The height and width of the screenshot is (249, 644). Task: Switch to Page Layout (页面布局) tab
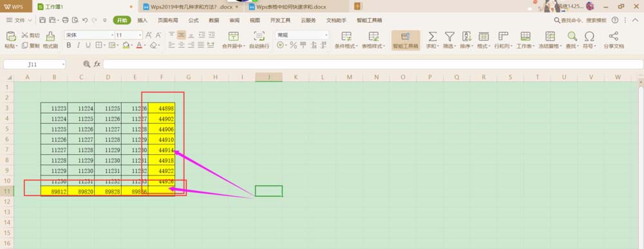(x=168, y=20)
